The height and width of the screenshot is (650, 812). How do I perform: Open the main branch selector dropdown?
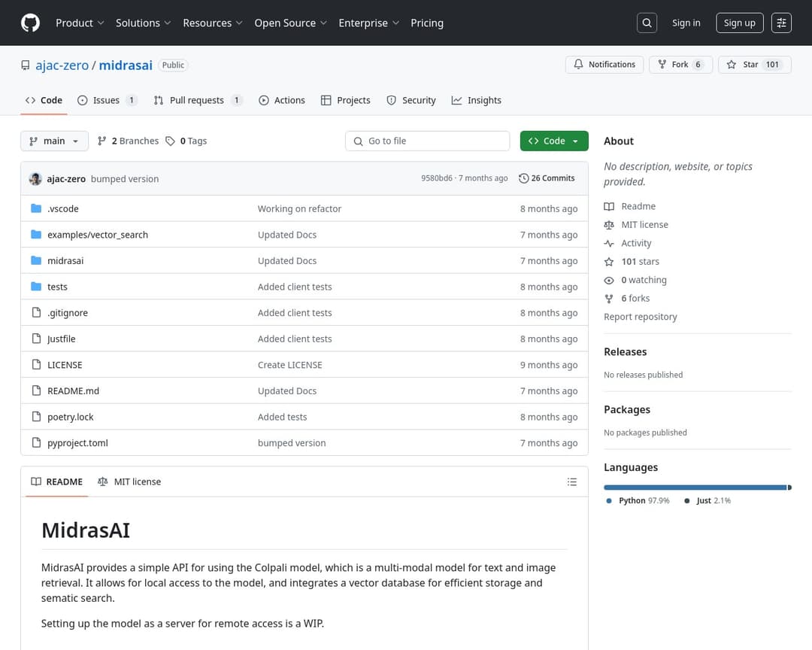[54, 141]
